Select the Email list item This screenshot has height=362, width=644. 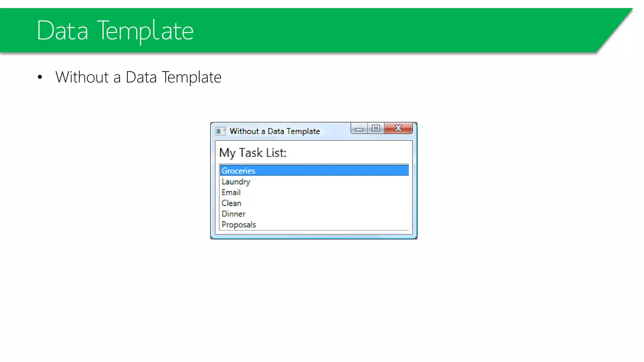(x=314, y=192)
